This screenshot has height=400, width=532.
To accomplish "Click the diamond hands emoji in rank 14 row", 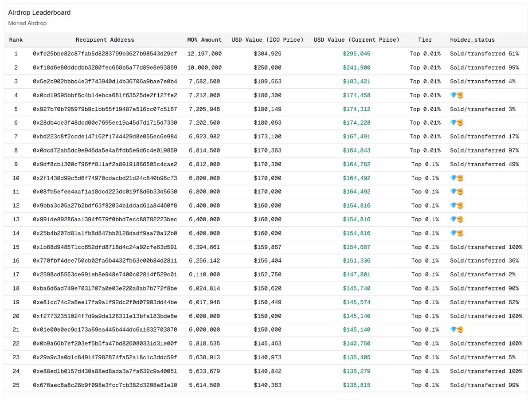I will 457,233.
